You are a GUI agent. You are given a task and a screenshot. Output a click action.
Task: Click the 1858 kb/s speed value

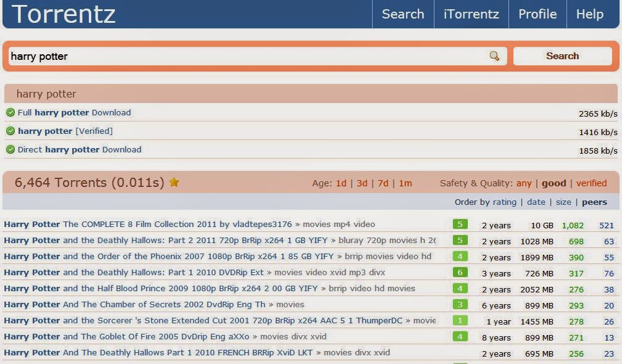pyautogui.click(x=598, y=151)
